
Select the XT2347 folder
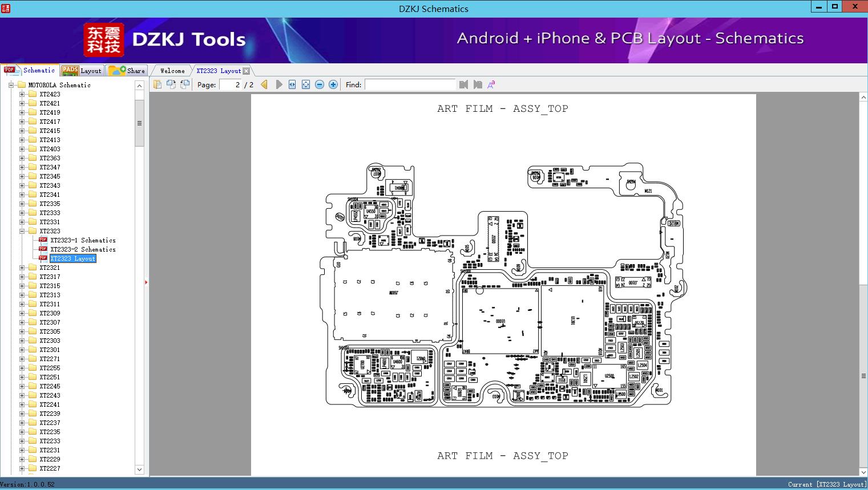point(50,167)
